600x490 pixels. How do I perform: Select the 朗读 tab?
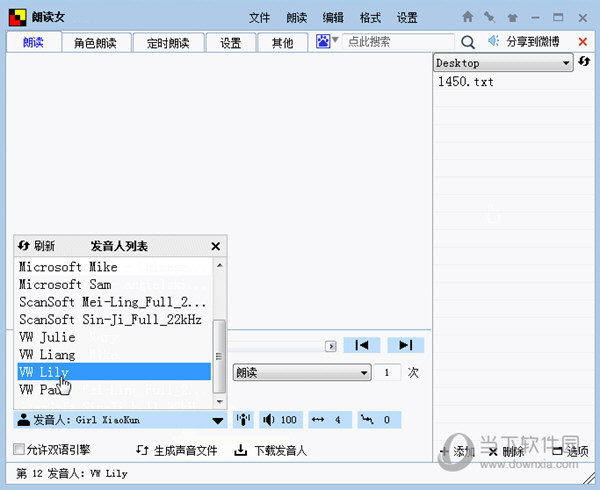click(x=34, y=42)
